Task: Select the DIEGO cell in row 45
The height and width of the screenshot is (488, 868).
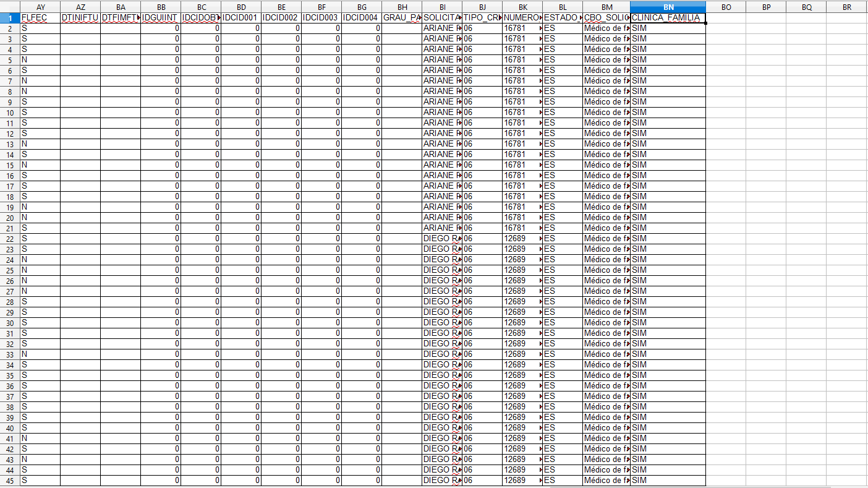Action: click(442, 481)
